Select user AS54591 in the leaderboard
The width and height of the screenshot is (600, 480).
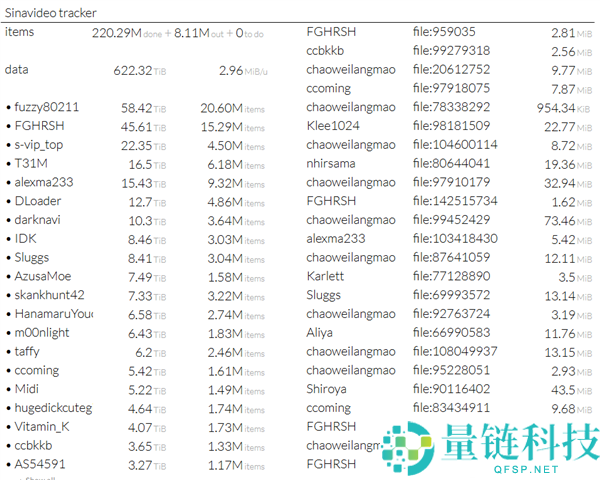click(x=40, y=464)
